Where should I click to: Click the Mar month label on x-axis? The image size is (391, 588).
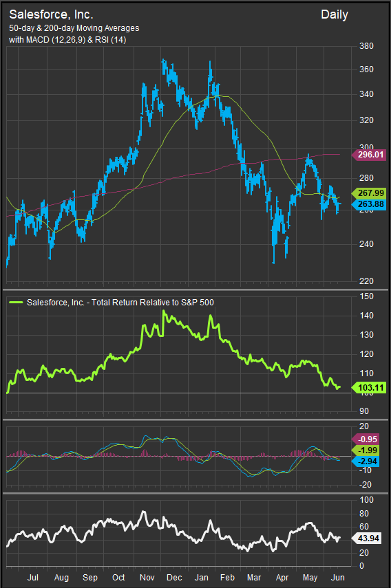(254, 578)
